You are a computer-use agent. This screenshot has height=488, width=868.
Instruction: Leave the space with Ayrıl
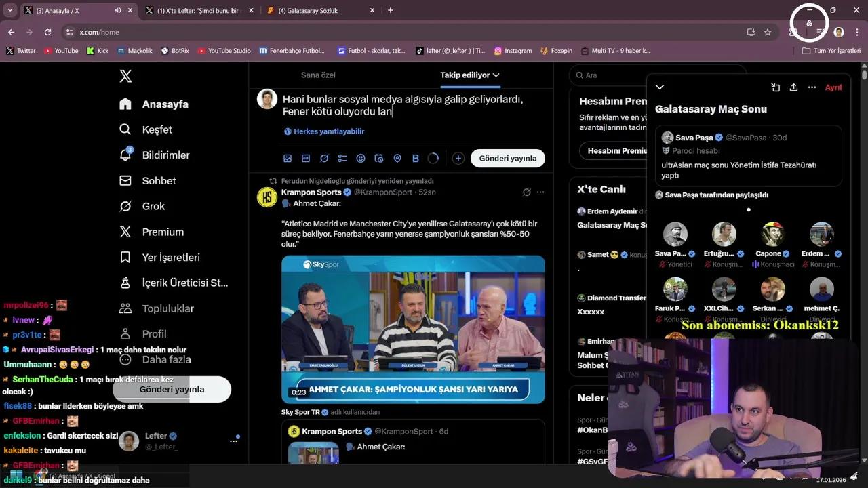[x=833, y=87]
